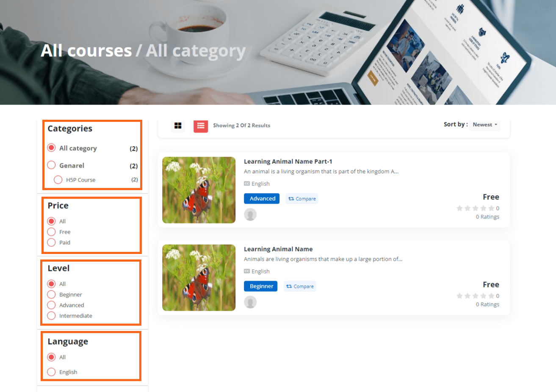Click compare button on Learning Animal Name course

point(300,287)
